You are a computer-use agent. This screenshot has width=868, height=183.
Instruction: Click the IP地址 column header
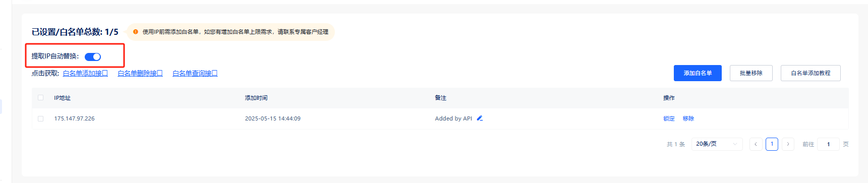coord(63,98)
